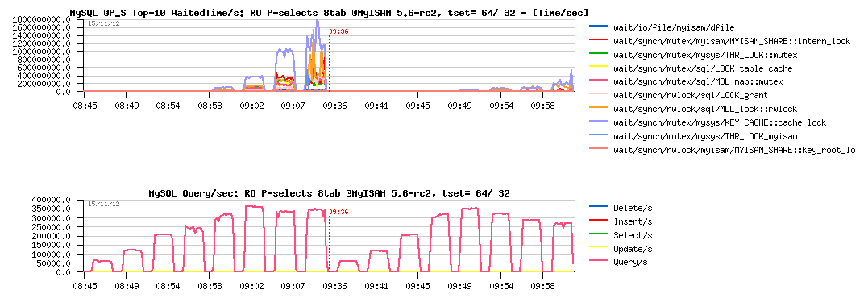Viewport: 868px width, 298px height.
Task: Click the Query/s legend label
Action: tap(630, 262)
